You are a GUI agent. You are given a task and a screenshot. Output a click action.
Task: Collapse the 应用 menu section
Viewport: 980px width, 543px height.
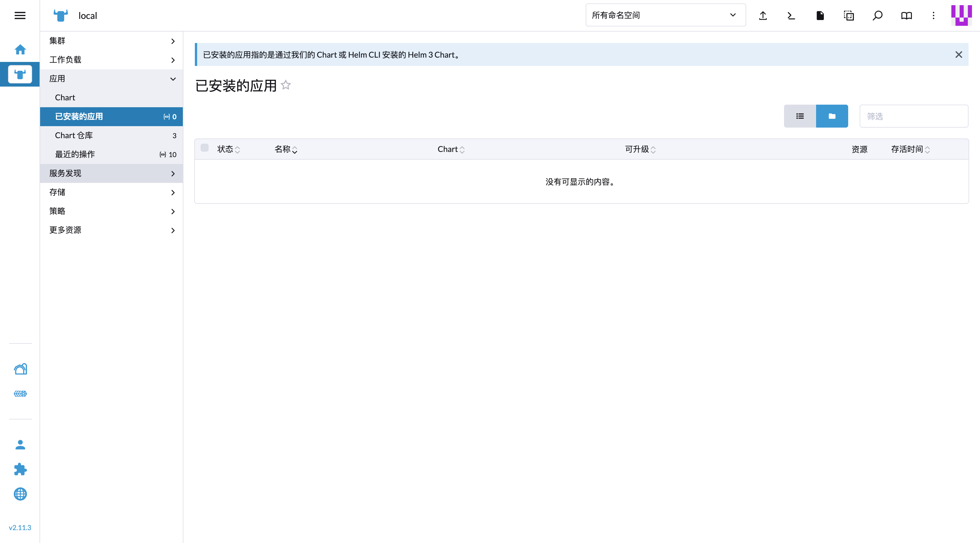click(x=111, y=79)
